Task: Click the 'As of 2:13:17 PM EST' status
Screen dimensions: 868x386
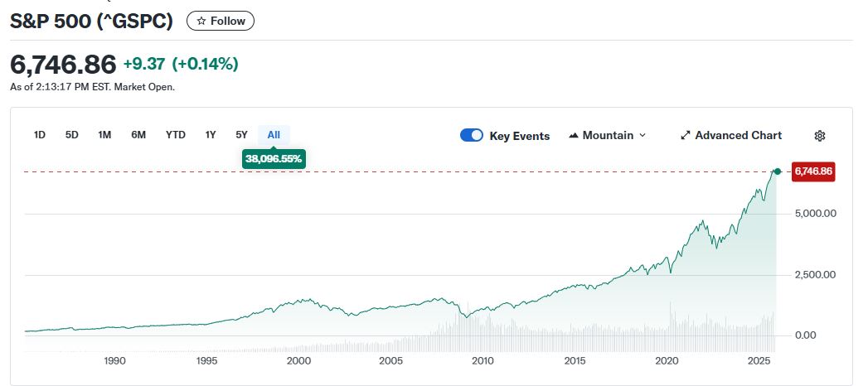Action: point(93,87)
